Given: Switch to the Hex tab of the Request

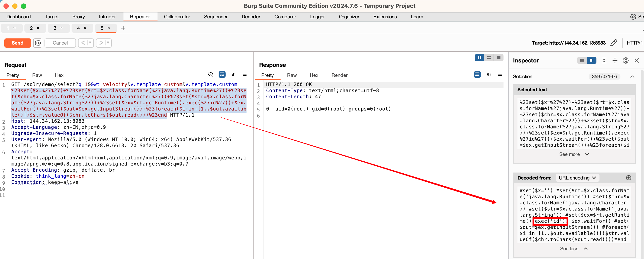Looking at the screenshot, I should coord(59,75).
